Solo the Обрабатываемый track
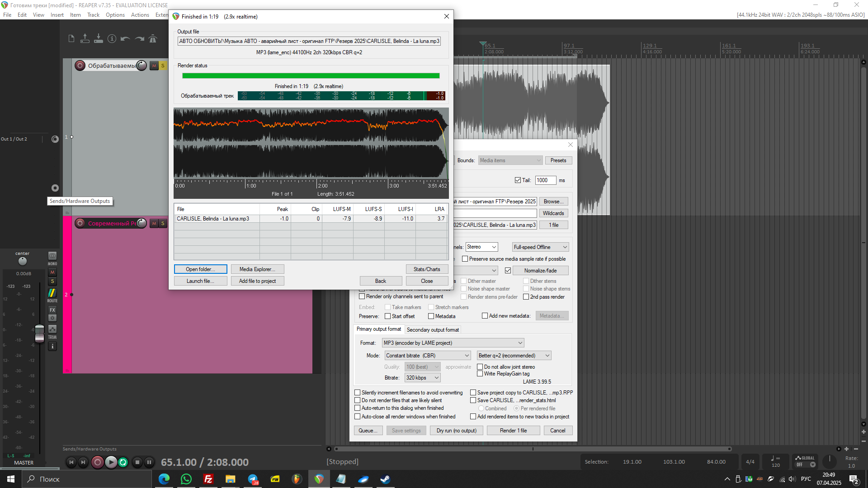 point(163,66)
